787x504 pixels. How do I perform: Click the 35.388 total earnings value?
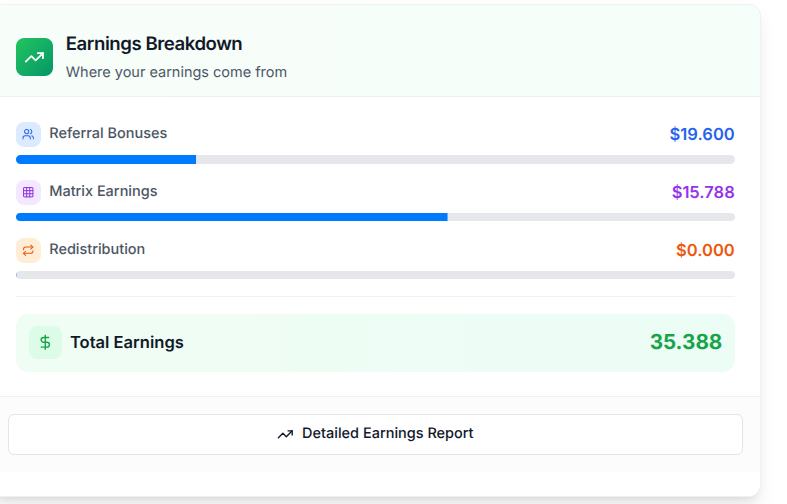(x=686, y=342)
